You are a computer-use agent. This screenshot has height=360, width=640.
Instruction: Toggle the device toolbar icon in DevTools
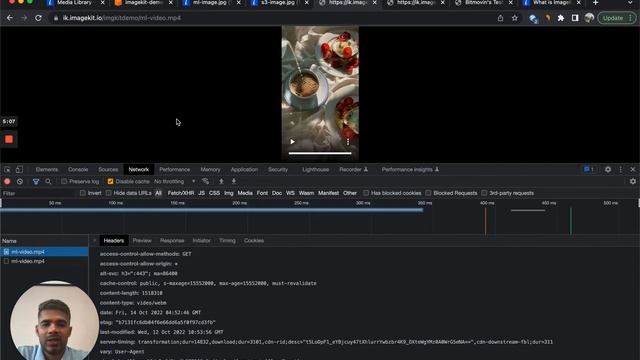(x=19, y=169)
